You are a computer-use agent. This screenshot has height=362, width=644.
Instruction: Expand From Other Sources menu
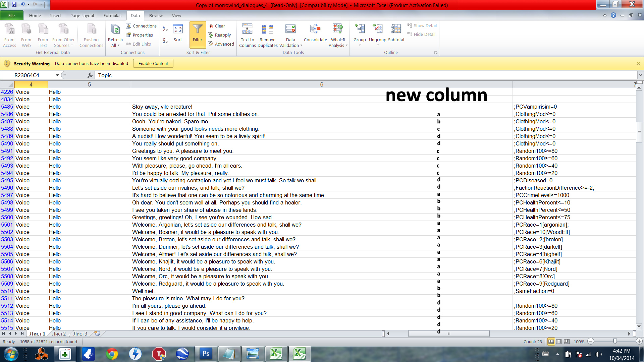[x=63, y=35]
